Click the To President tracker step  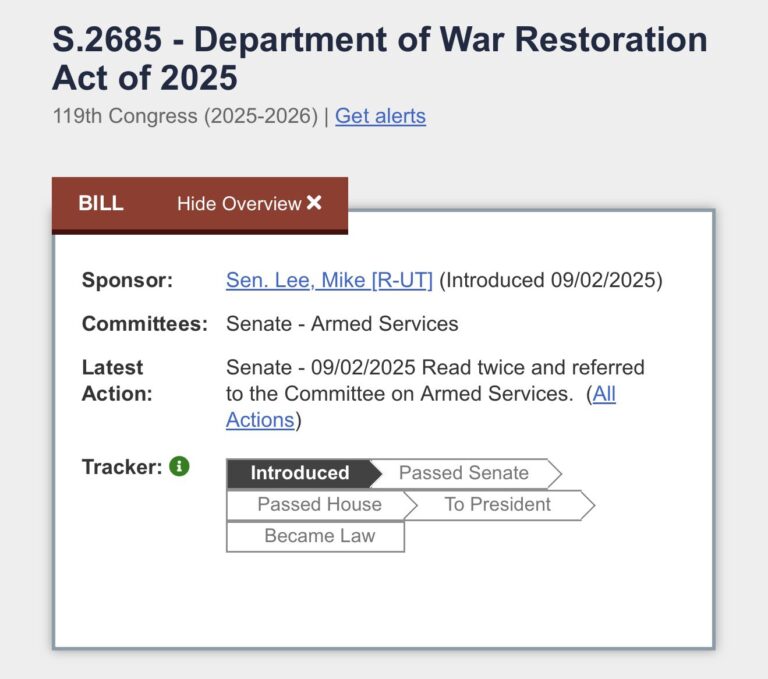498,505
